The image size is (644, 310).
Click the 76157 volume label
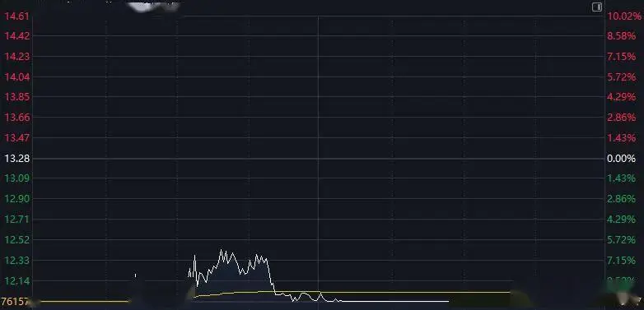(15, 303)
